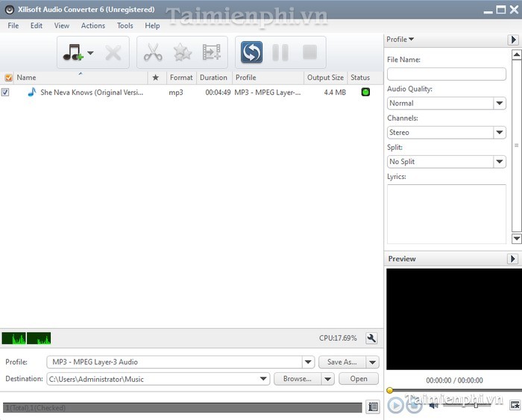The width and height of the screenshot is (522, 420).
Task: Click the preview Stop button
Action: [415, 405]
